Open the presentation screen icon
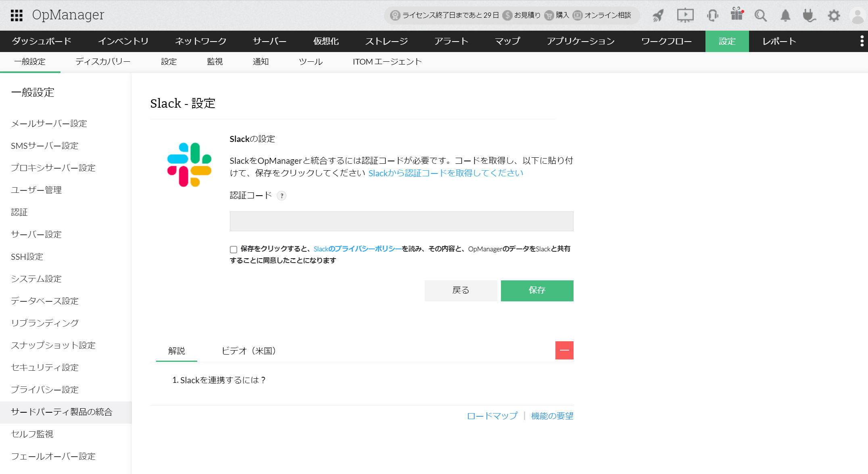The width and height of the screenshot is (868, 474). coord(685,16)
